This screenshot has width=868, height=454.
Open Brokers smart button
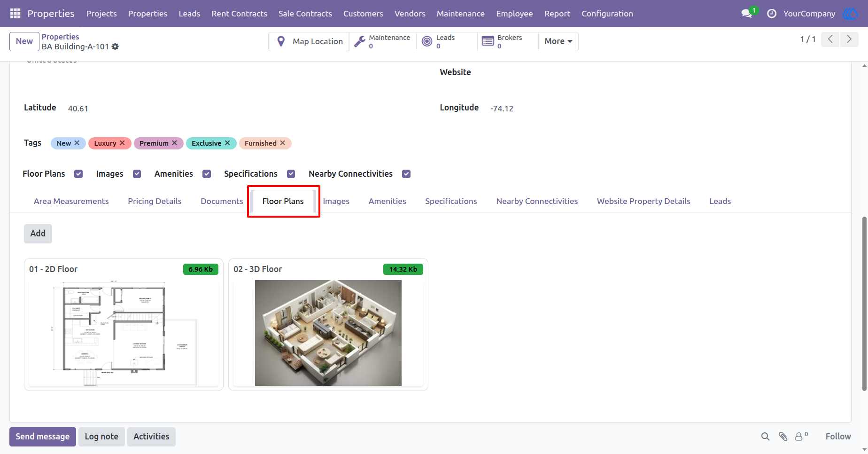(508, 41)
